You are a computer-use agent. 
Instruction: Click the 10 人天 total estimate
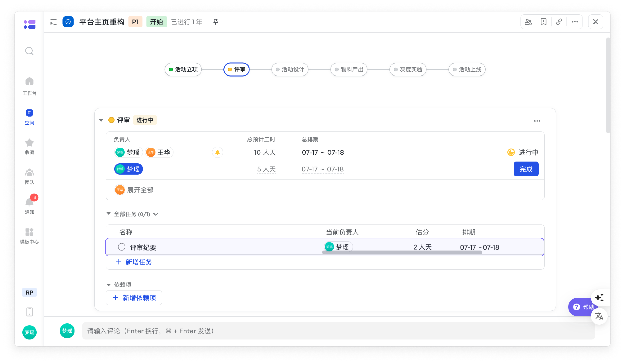[x=265, y=152]
